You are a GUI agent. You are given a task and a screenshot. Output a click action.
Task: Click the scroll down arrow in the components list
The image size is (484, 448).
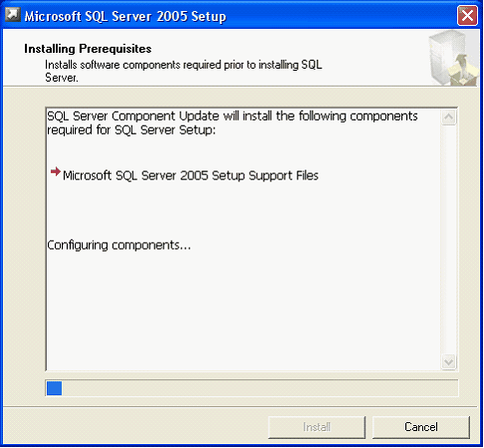[448, 361]
